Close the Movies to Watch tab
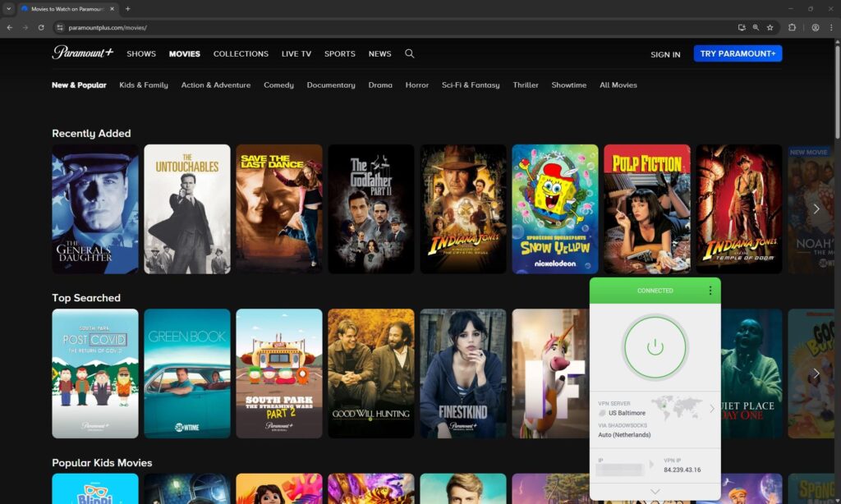Screen dimensions: 841x504 pyautogui.click(x=112, y=8)
